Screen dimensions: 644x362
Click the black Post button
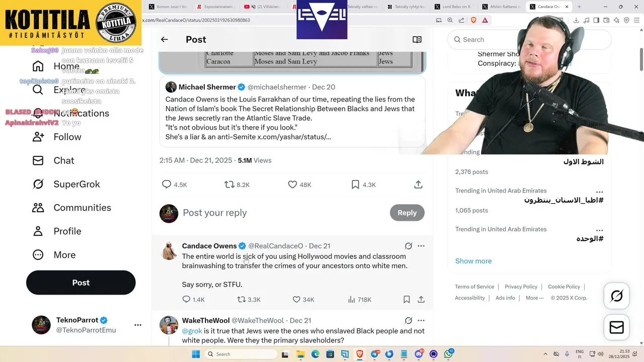click(81, 283)
